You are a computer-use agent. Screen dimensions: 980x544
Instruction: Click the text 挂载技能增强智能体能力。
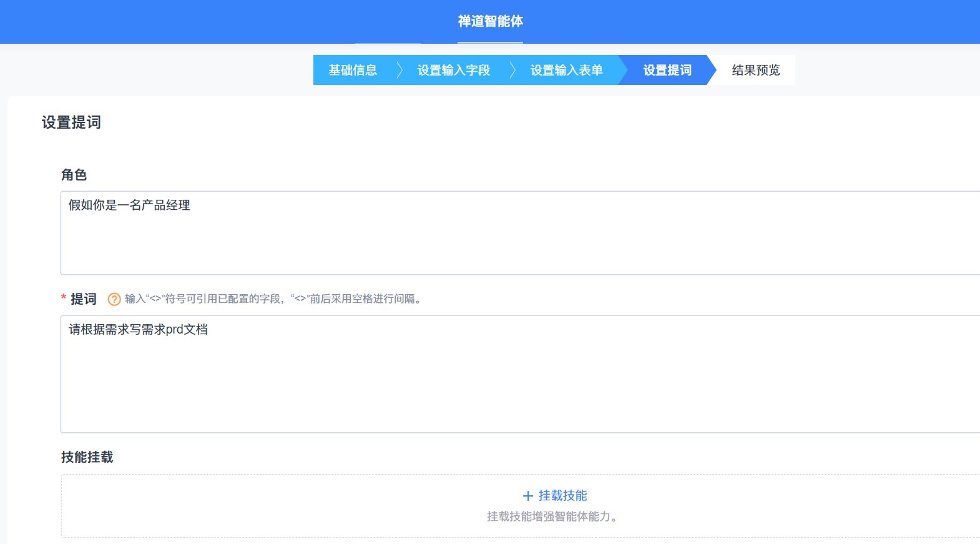(x=553, y=517)
